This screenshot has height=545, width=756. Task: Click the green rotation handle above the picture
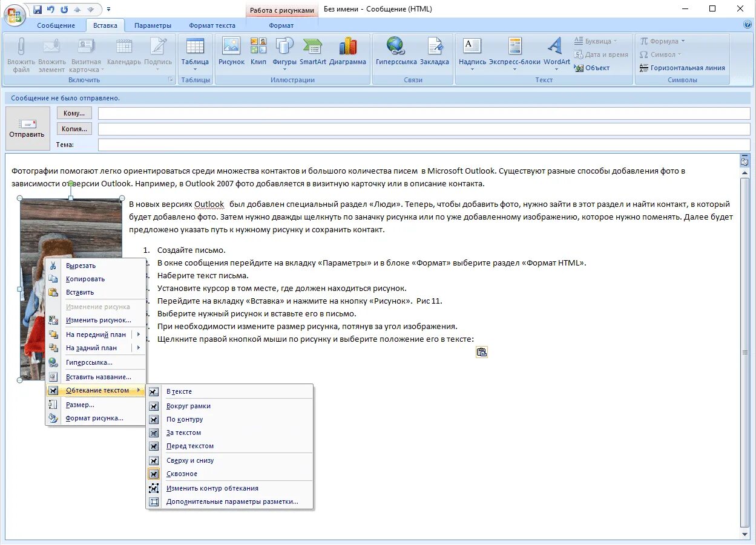(x=71, y=183)
